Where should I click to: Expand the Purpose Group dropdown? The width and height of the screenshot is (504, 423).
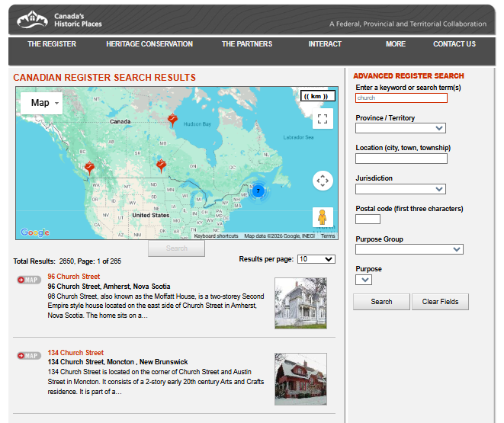tap(409, 249)
